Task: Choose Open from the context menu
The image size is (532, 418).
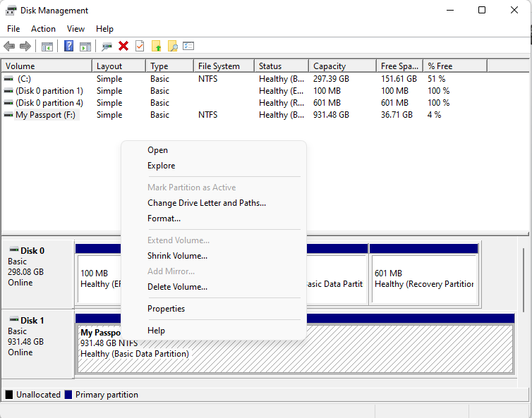Action: pyautogui.click(x=214, y=150)
